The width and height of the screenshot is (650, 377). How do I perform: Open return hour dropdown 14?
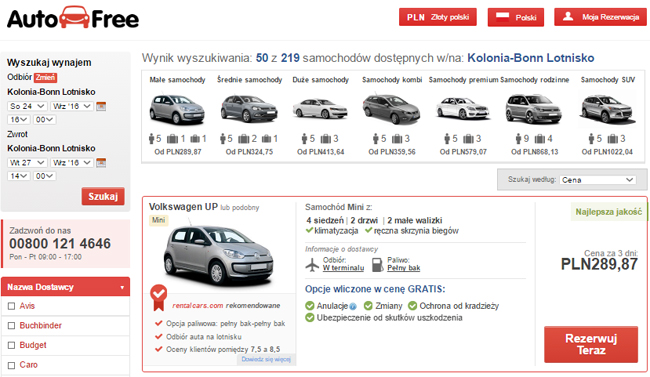click(x=18, y=176)
